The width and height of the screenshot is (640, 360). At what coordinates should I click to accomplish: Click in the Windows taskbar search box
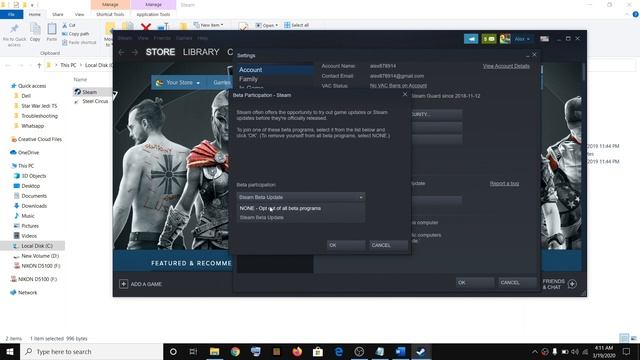click(91, 351)
